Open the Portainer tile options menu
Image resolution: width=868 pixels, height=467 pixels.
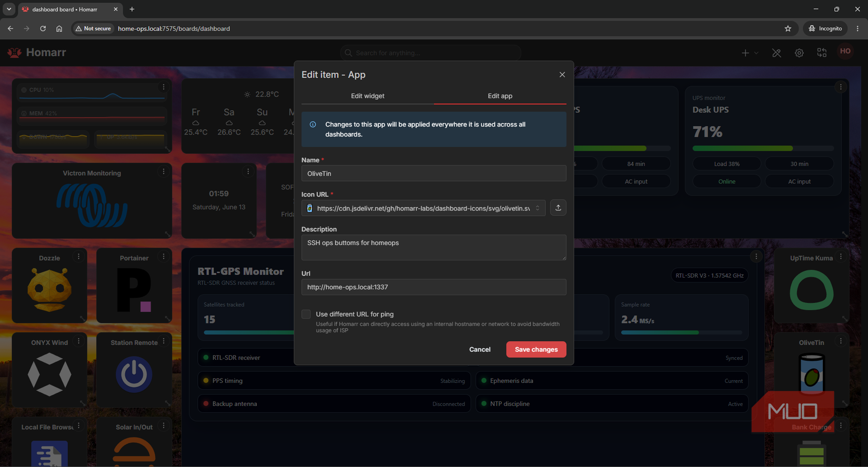(164, 257)
